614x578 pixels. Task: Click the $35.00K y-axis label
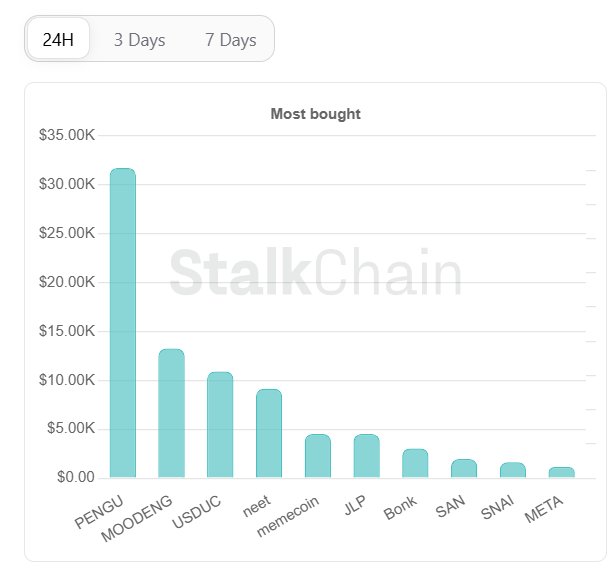pyautogui.click(x=67, y=135)
